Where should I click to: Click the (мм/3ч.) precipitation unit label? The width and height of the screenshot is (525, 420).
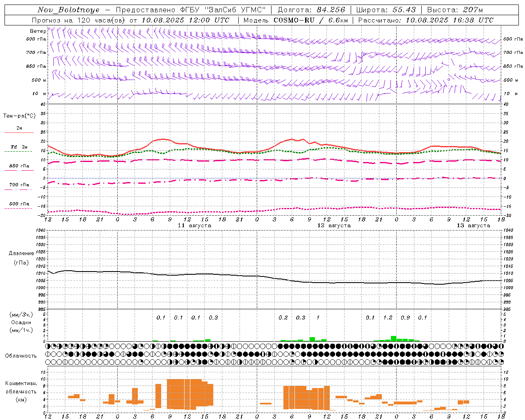coord(22,315)
